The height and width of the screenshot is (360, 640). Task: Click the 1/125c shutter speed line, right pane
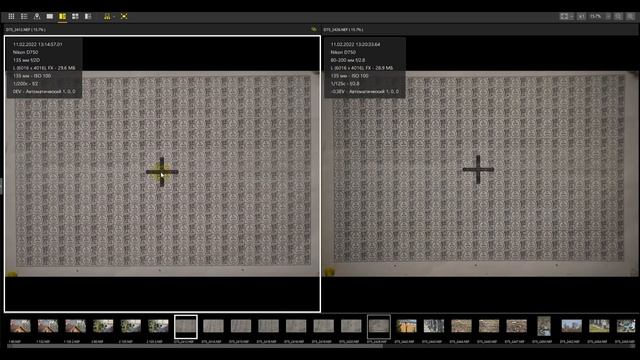(x=345, y=84)
